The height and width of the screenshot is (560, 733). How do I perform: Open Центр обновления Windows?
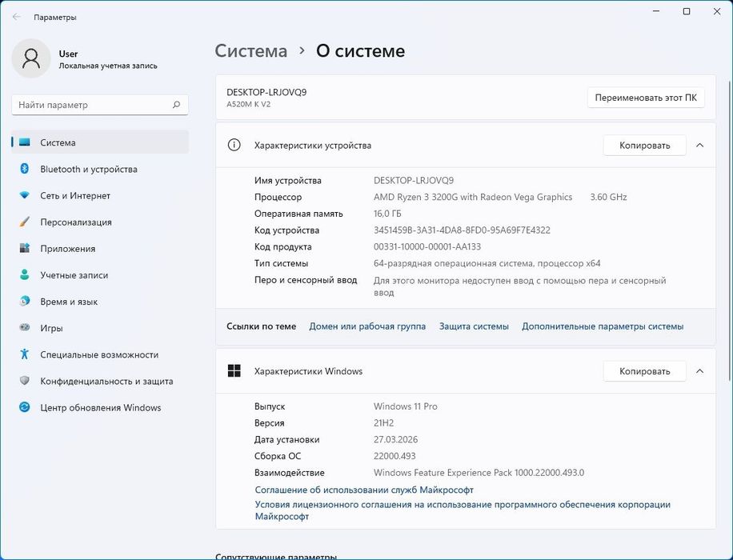coord(100,407)
